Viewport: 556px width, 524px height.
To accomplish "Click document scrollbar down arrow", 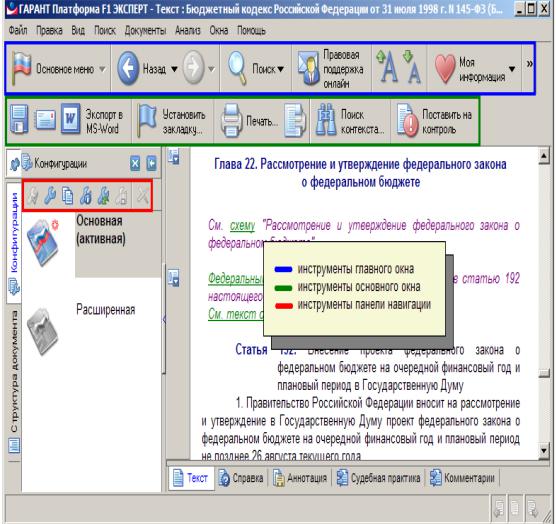I will 544,450.
